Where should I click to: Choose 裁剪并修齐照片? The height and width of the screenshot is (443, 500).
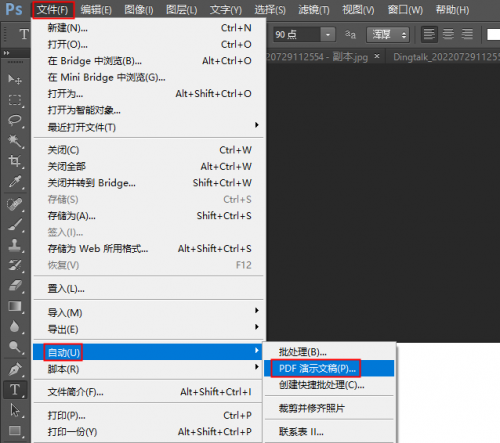(x=329, y=408)
